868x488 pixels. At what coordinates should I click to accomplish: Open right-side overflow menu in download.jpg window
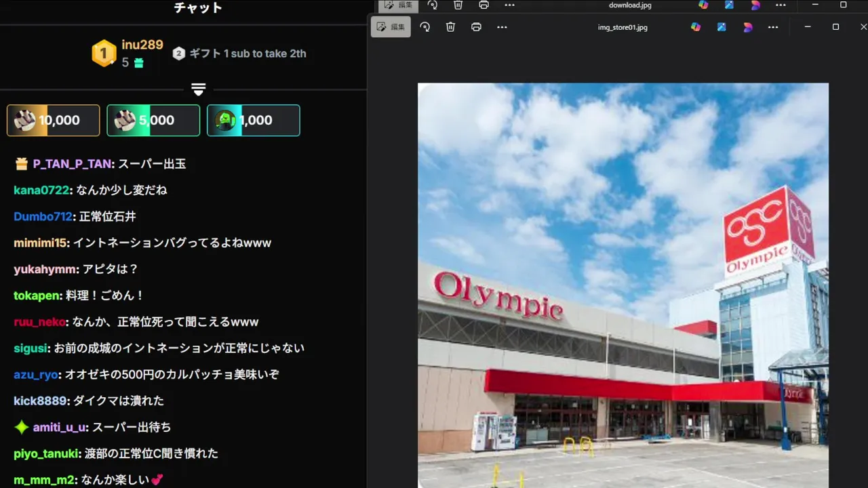[781, 5]
